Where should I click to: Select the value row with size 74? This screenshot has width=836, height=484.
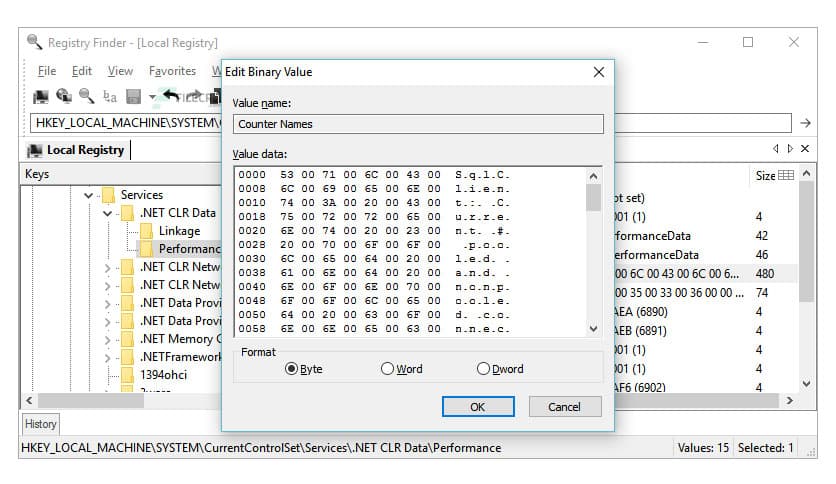tap(706, 293)
